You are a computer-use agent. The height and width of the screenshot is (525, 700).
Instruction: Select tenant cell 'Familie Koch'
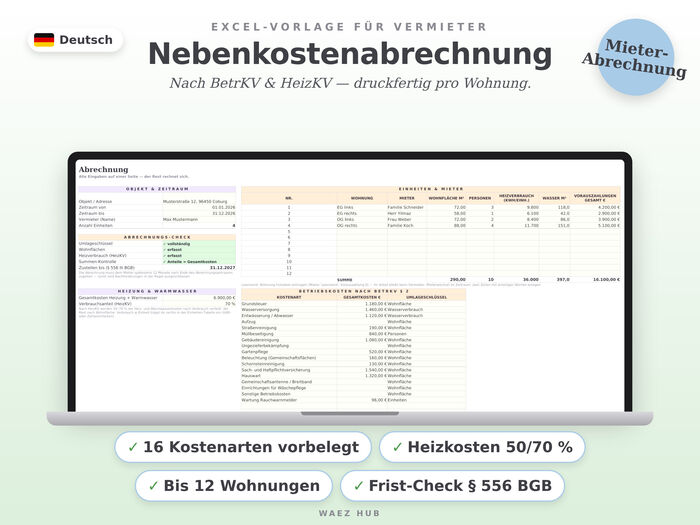click(x=406, y=225)
